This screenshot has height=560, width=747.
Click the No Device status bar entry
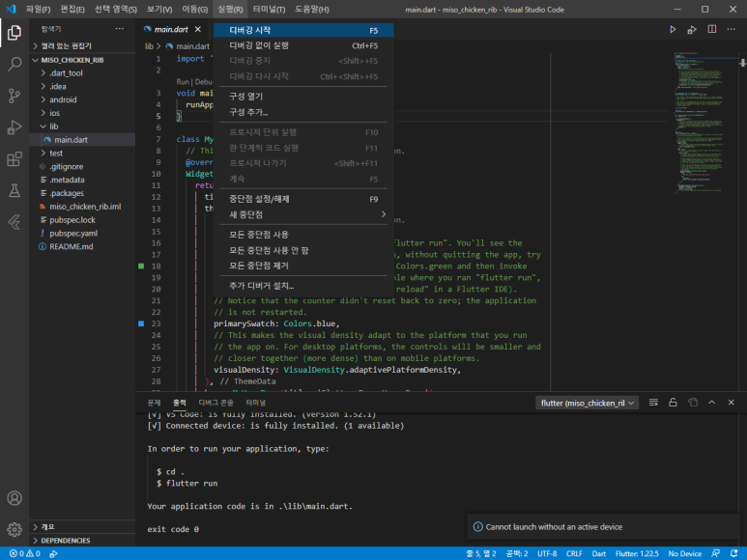pos(684,553)
